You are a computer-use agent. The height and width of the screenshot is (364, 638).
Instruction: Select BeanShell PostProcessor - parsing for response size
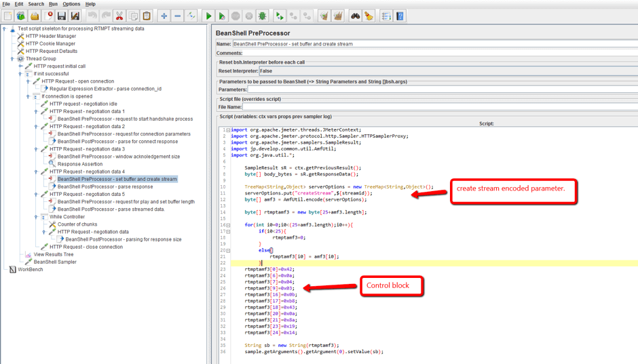pos(124,240)
